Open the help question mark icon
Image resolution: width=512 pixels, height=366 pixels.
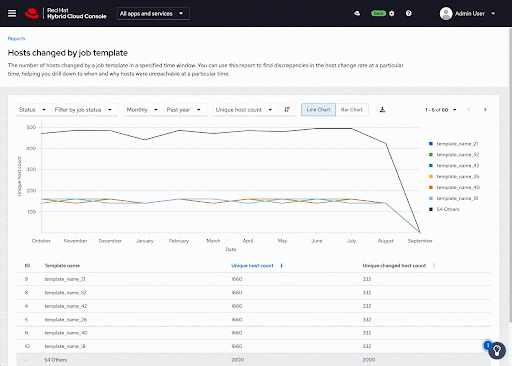(x=409, y=13)
